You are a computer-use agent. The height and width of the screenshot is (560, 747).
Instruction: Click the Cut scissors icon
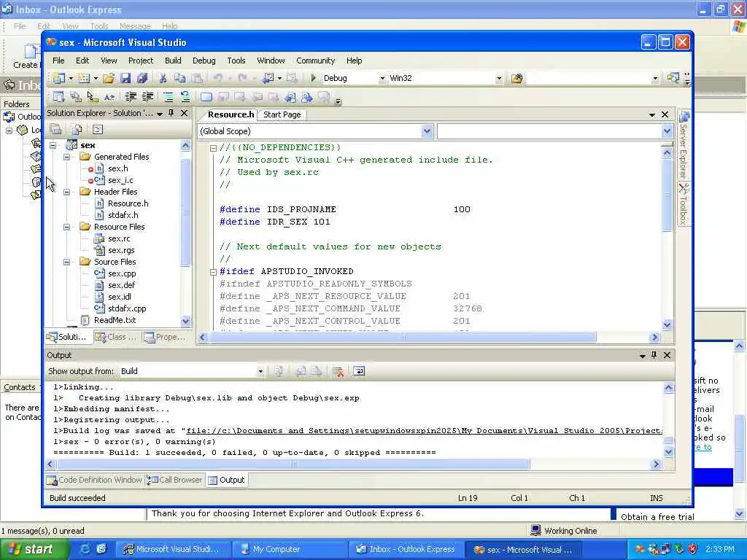[163, 78]
